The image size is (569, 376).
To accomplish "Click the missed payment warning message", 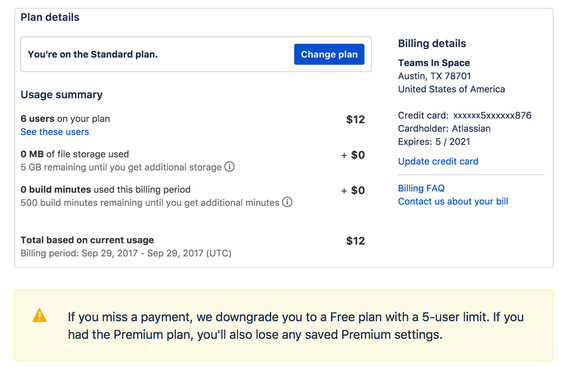I will [x=295, y=326].
